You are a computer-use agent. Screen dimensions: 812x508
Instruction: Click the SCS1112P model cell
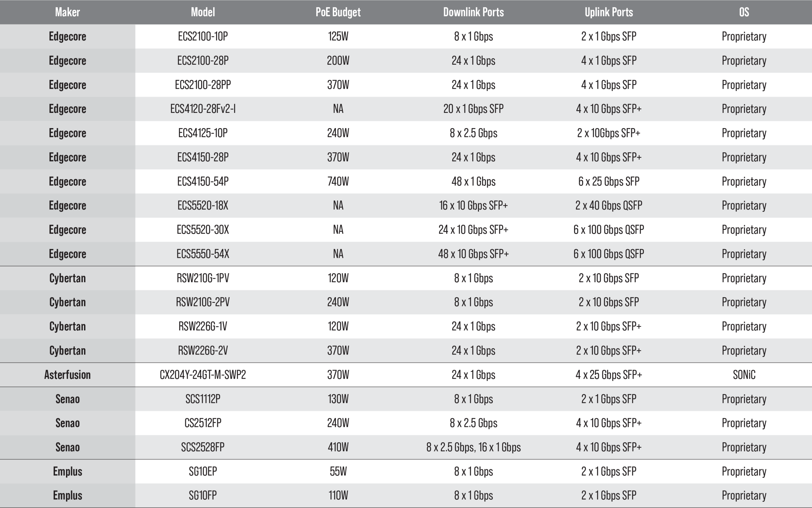203,399
